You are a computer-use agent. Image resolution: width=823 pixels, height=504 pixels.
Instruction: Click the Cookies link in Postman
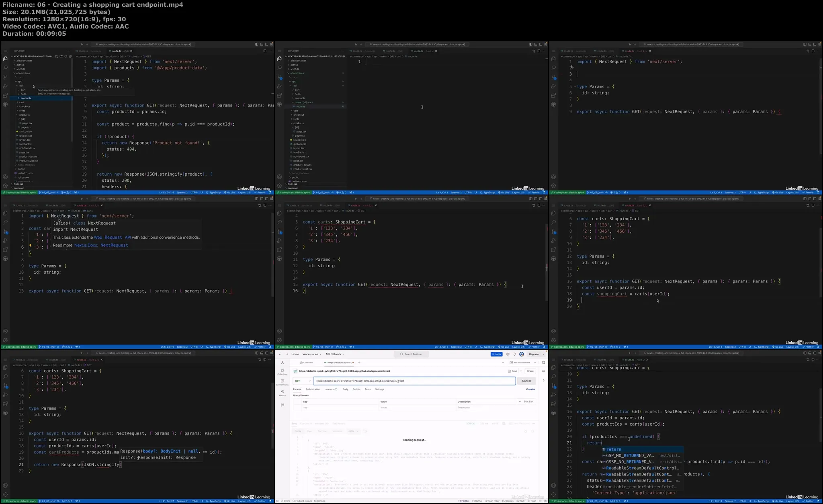pyautogui.click(x=530, y=389)
